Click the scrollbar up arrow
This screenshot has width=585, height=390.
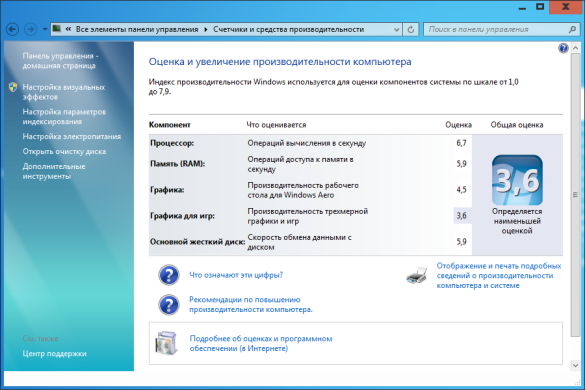pos(575,48)
